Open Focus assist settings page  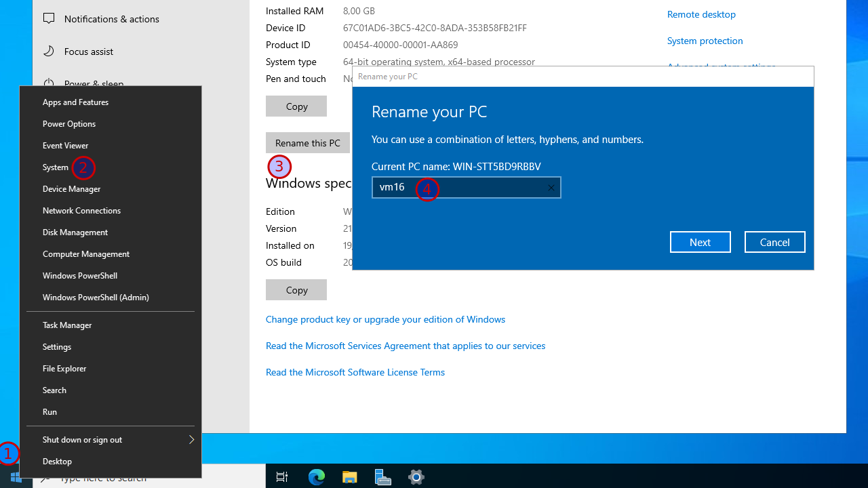pos(89,52)
